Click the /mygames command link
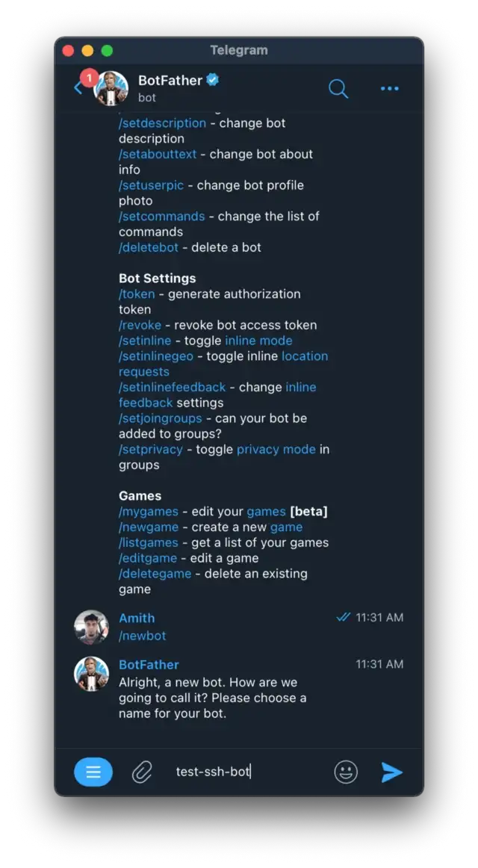 (149, 512)
